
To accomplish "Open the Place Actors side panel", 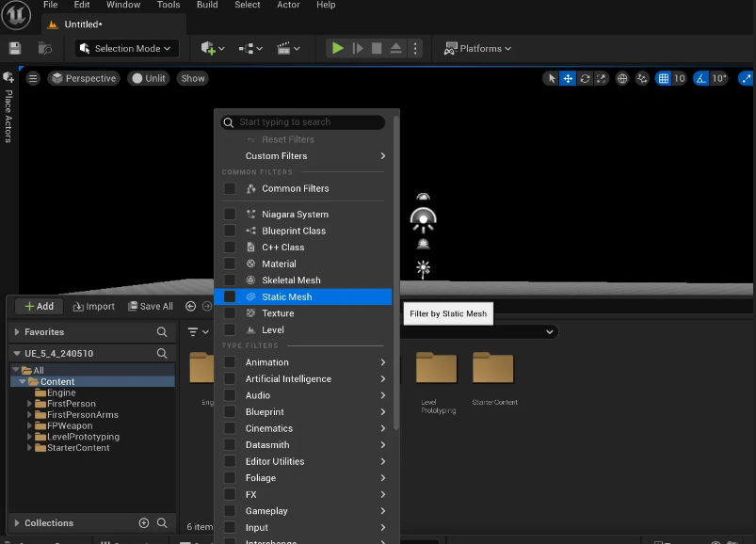I will point(8,108).
